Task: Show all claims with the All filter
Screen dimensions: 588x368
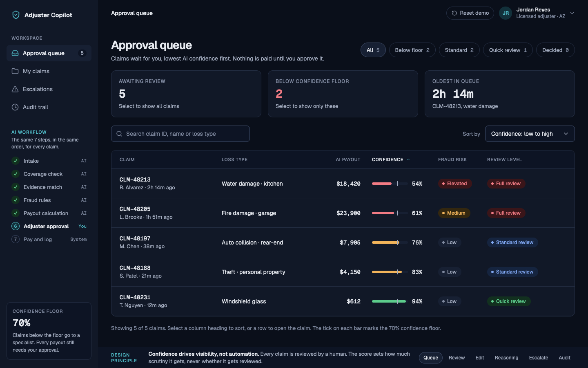Action: click(x=373, y=50)
